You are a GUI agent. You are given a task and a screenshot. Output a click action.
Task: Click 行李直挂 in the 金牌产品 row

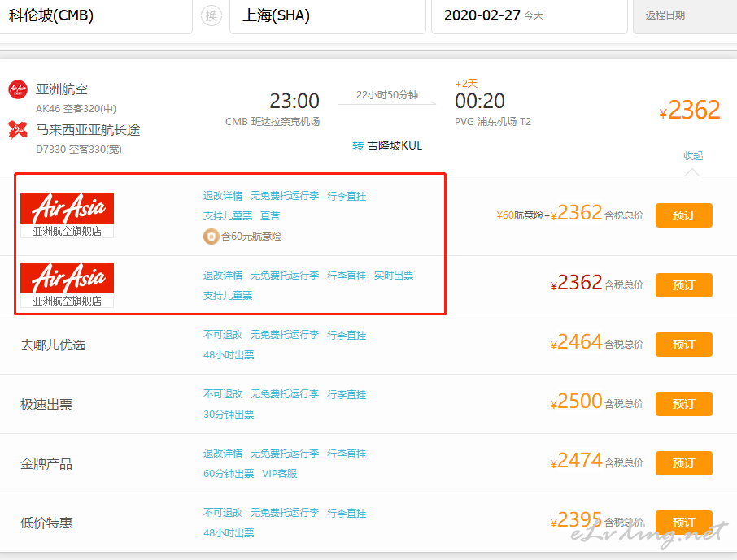click(347, 454)
